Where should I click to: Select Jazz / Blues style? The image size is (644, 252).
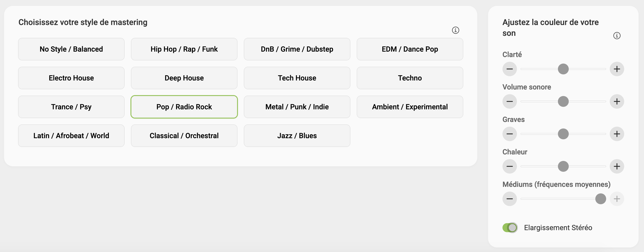tap(297, 136)
